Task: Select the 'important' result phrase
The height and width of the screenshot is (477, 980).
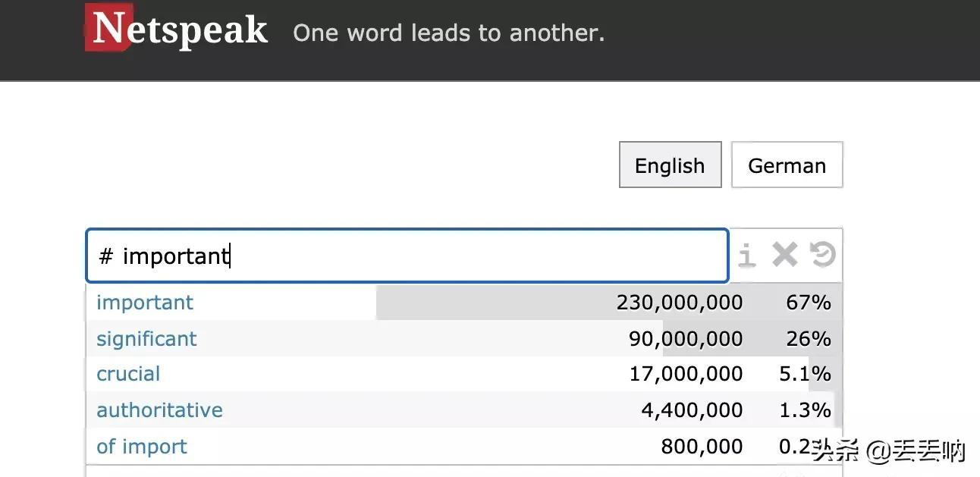Action: (x=145, y=303)
